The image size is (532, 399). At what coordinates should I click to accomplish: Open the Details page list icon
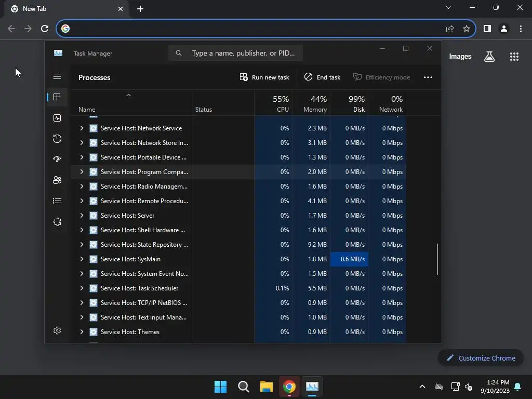[x=57, y=201]
